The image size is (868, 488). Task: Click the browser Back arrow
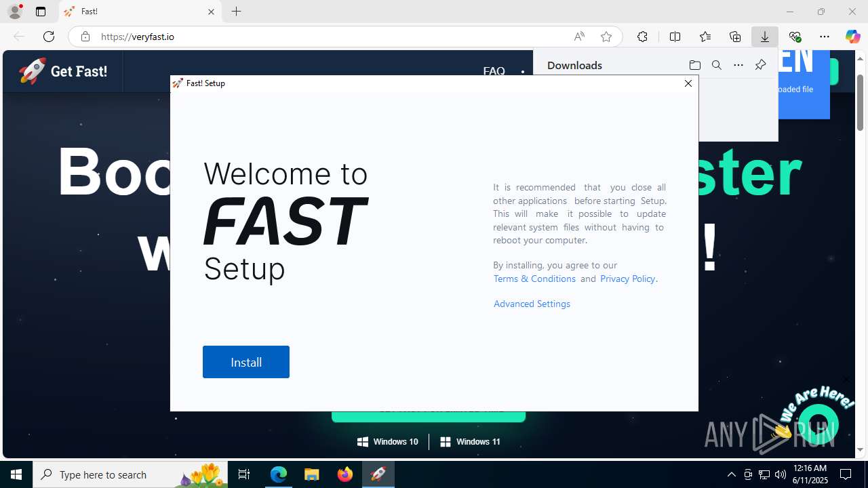point(19,37)
